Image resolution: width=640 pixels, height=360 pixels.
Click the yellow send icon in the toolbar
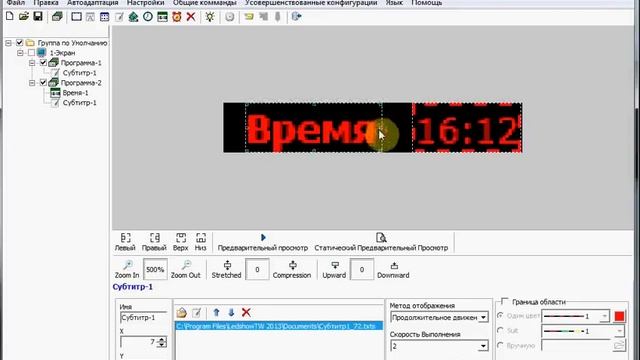click(x=249, y=17)
